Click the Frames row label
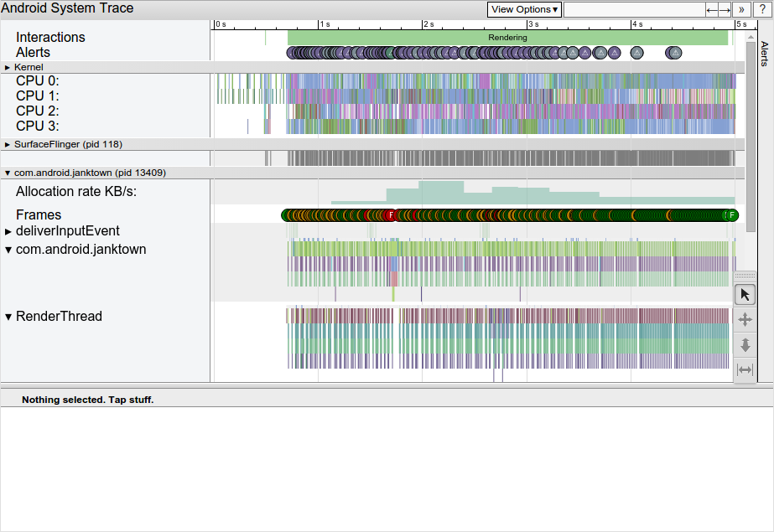The height and width of the screenshot is (532, 774). [39, 215]
